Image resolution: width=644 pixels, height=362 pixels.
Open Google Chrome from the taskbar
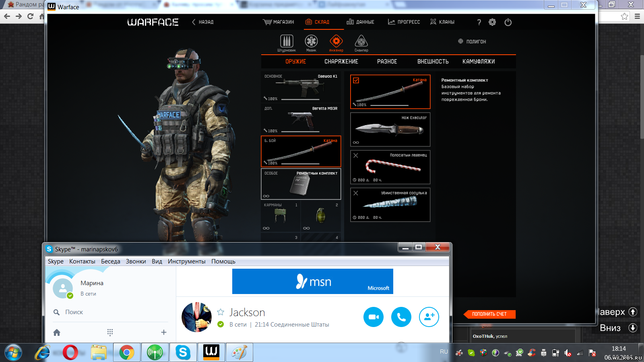(127, 353)
